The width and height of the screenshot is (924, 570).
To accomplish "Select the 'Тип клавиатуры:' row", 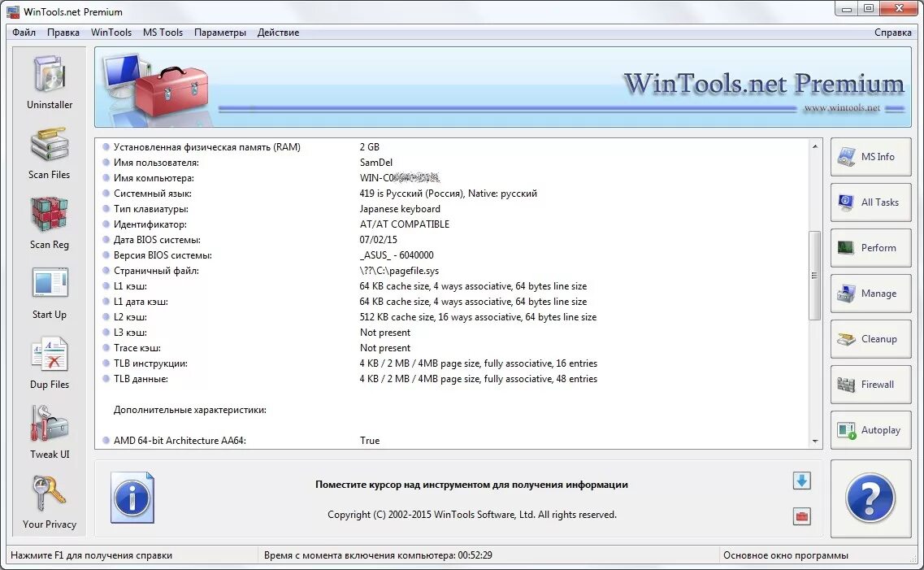I will 453,209.
